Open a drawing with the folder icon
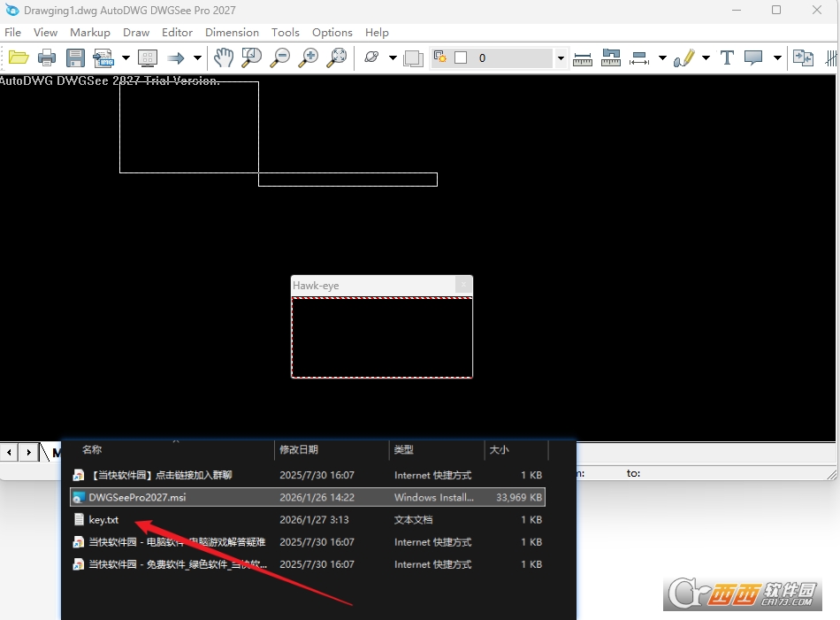840x620 pixels. (19, 57)
